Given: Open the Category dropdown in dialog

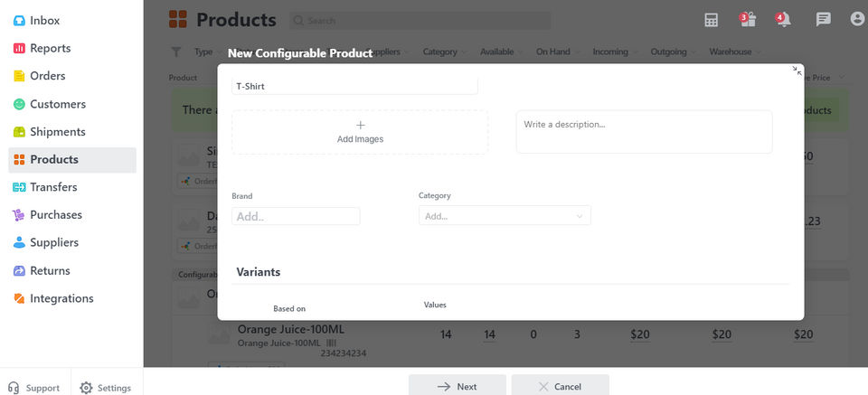Looking at the screenshot, I should click(505, 216).
